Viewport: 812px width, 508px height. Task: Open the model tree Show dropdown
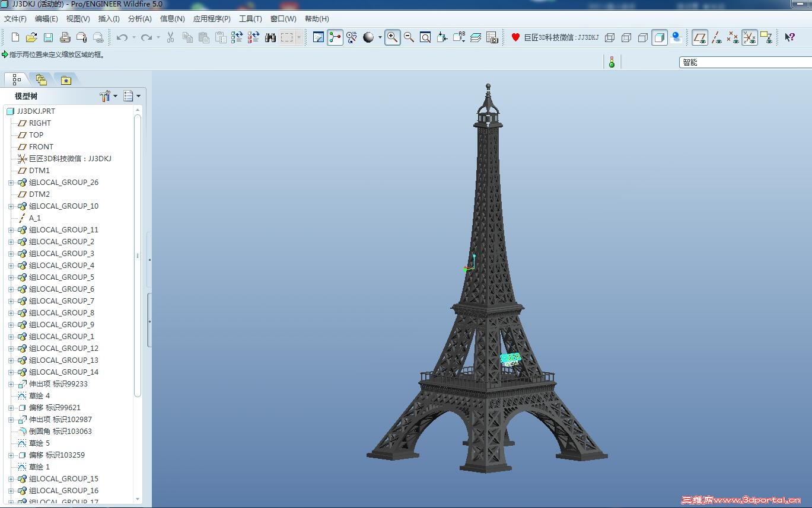[x=132, y=96]
